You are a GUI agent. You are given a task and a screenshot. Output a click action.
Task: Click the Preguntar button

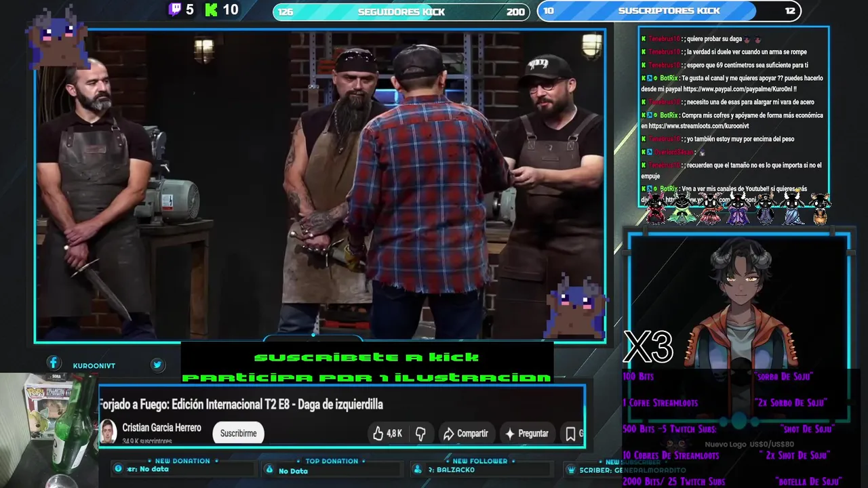[527, 433]
